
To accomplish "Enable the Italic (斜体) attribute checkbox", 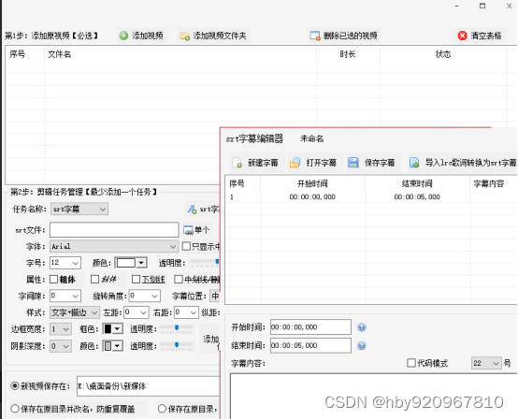I will (x=94, y=280).
